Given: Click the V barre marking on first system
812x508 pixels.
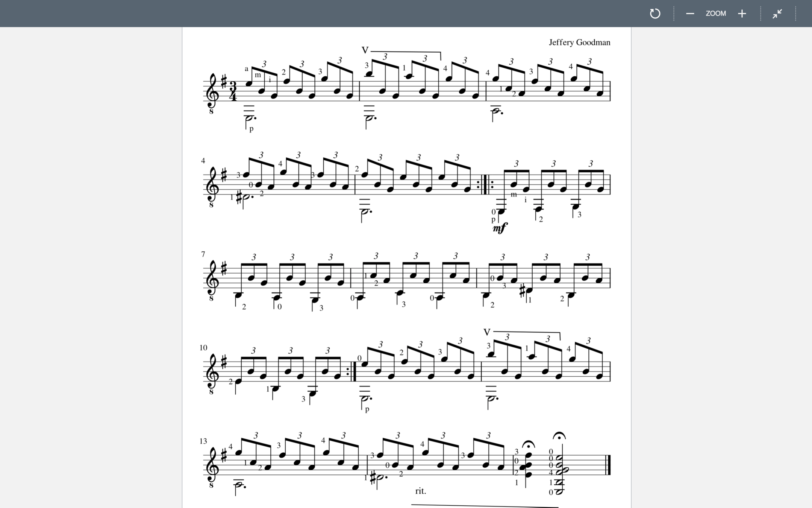Looking at the screenshot, I should (x=365, y=50).
